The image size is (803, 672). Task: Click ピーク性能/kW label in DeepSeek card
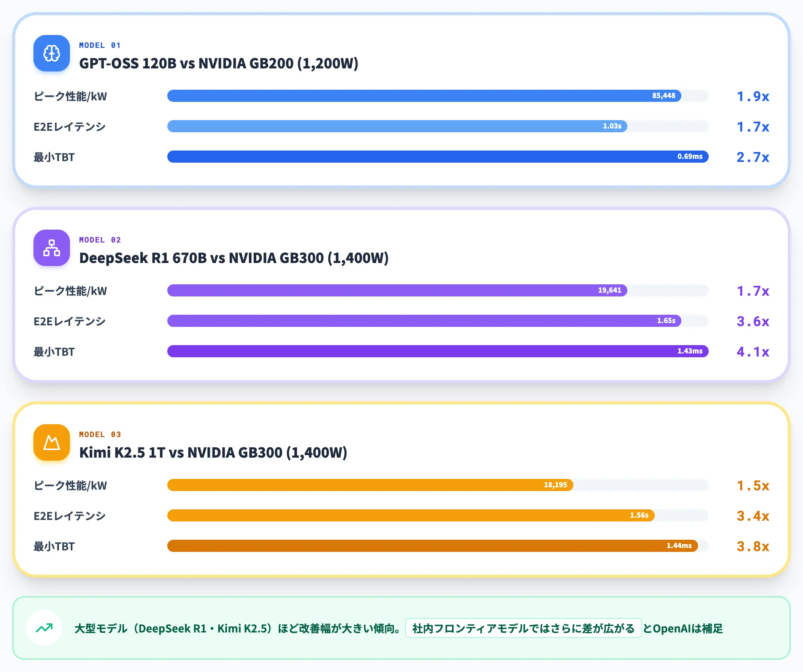click(70, 291)
